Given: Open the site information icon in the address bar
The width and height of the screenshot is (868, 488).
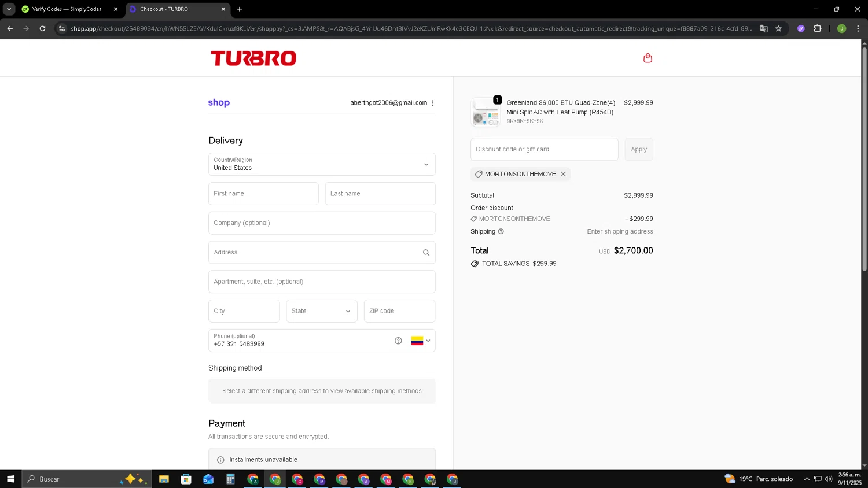Looking at the screenshot, I should (x=62, y=28).
